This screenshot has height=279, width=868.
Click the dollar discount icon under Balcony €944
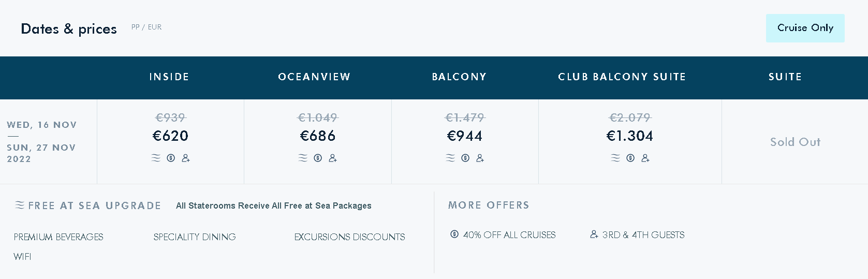click(x=465, y=158)
